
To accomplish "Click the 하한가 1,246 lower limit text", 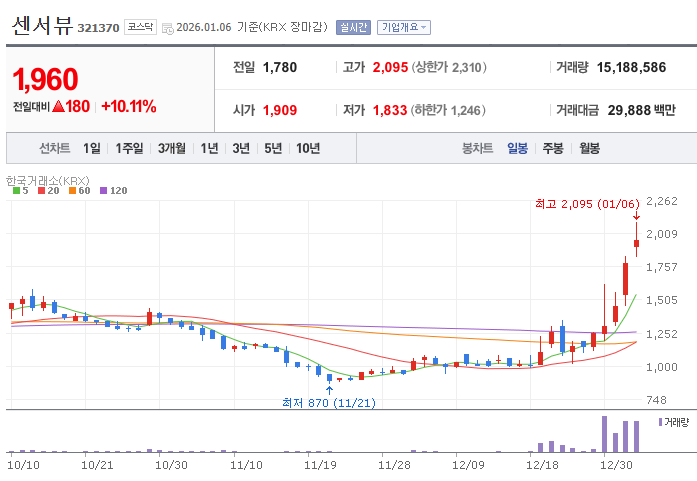I will click(x=448, y=110).
